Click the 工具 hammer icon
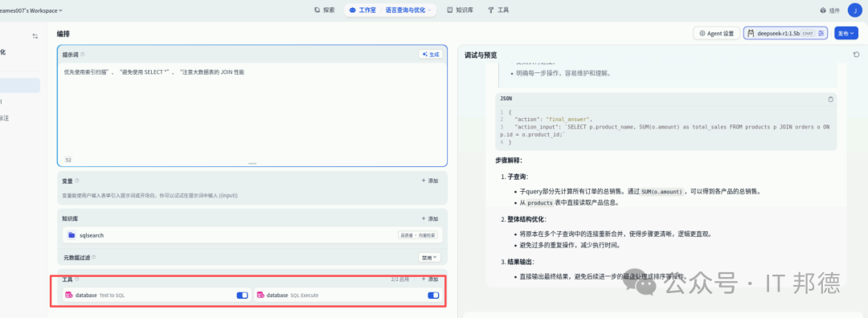Viewport: 868px width, 318px height. (x=490, y=10)
